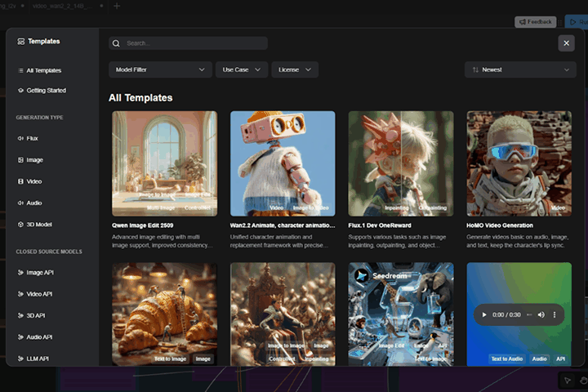Expand the Model Filter dropdown
Screen dimensions: 588x392
pyautogui.click(x=161, y=69)
